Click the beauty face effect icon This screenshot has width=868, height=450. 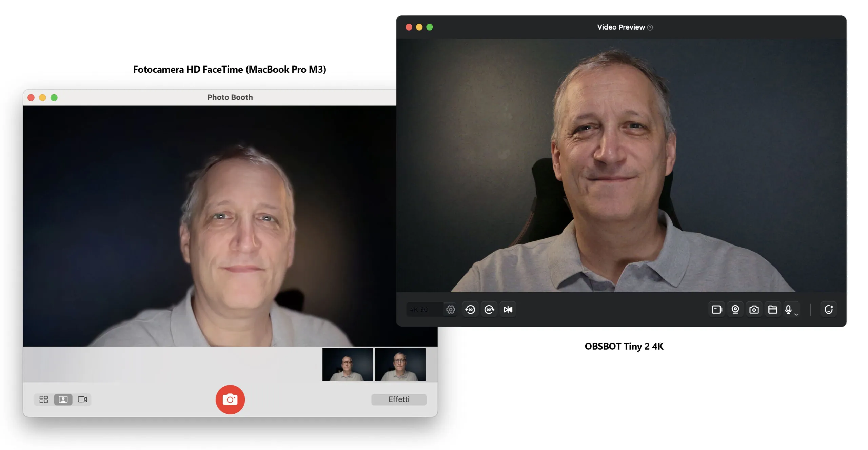828,309
